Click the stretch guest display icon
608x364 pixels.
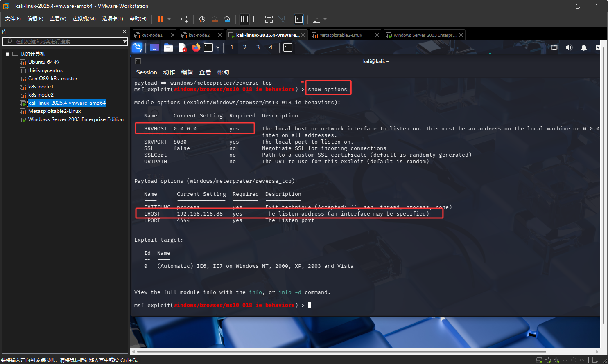[316, 19]
